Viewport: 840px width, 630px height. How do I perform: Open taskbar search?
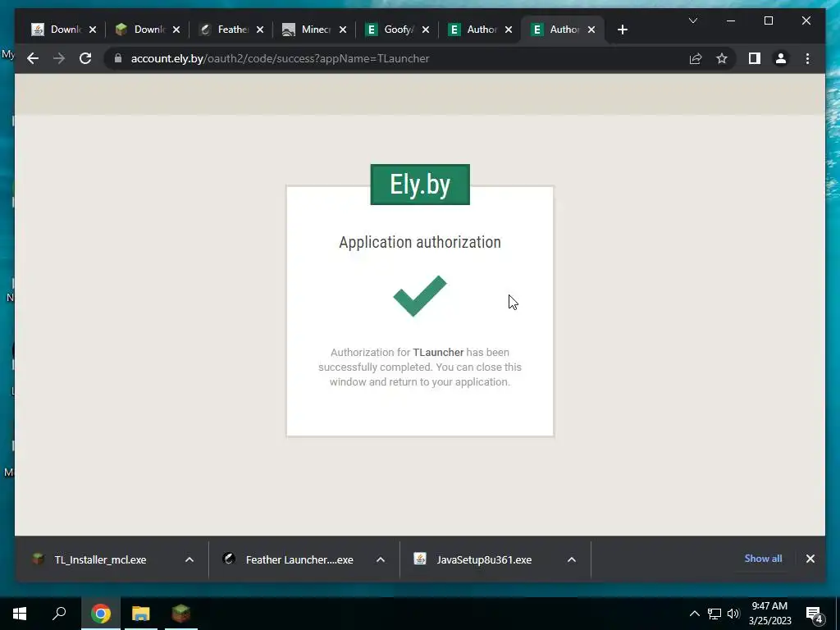tap(59, 614)
